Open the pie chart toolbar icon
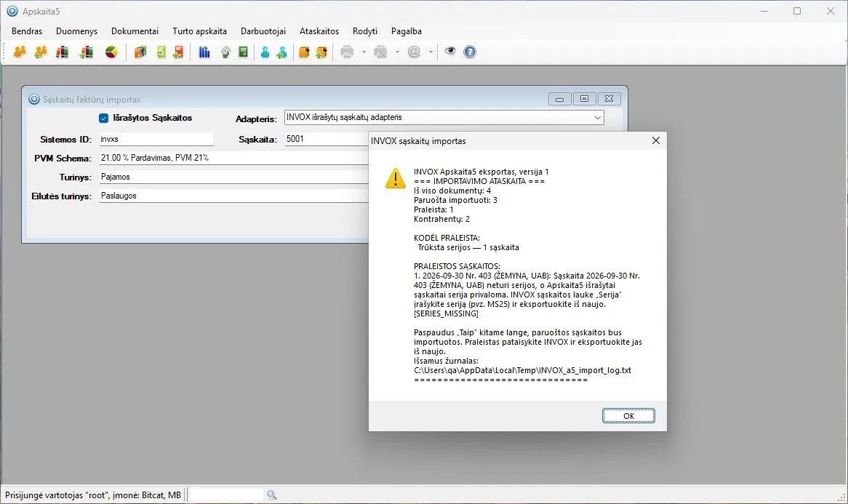 (x=111, y=52)
